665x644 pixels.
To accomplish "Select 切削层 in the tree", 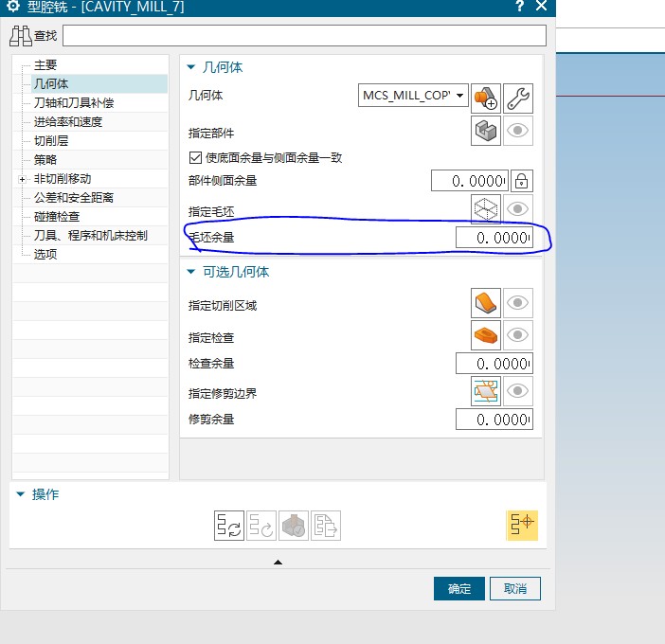I will [51, 141].
